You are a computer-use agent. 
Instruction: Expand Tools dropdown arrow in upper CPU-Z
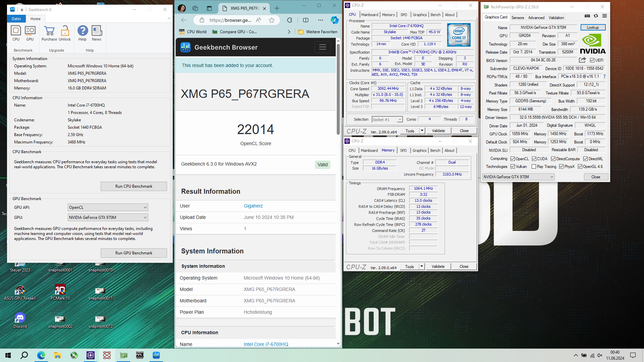point(422,131)
